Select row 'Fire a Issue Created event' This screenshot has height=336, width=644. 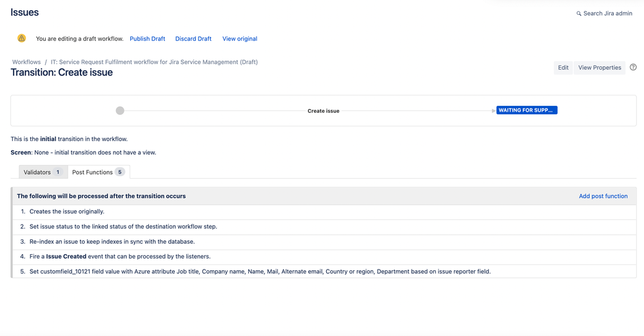pyautogui.click(x=324, y=257)
